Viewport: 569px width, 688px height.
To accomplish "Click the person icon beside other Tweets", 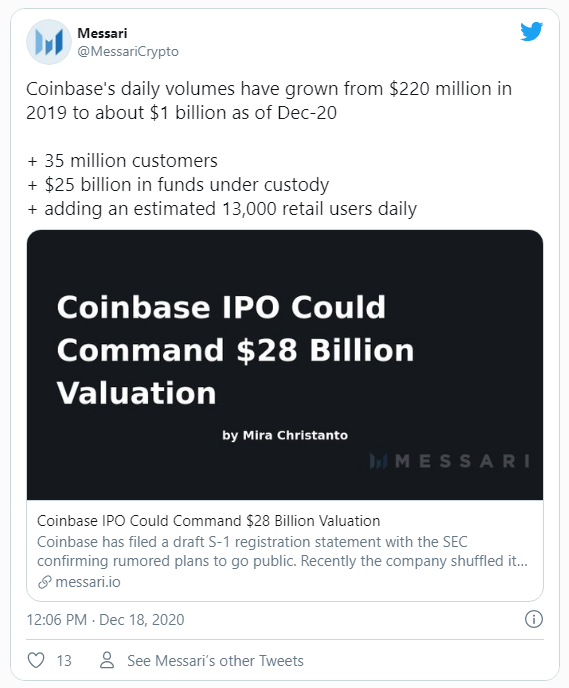I will (107, 660).
